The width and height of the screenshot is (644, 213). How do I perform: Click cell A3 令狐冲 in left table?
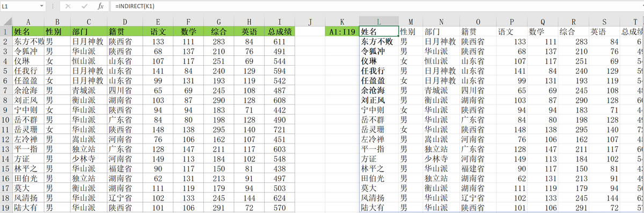(28, 51)
